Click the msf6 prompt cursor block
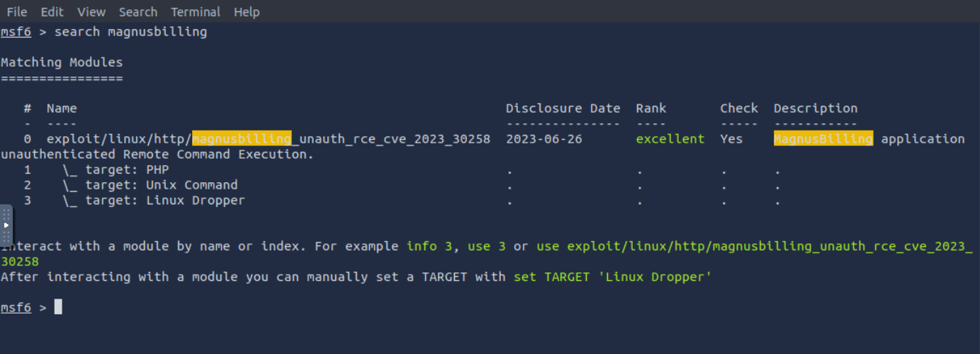Viewport: 980px width, 354px height. pyautogui.click(x=58, y=307)
